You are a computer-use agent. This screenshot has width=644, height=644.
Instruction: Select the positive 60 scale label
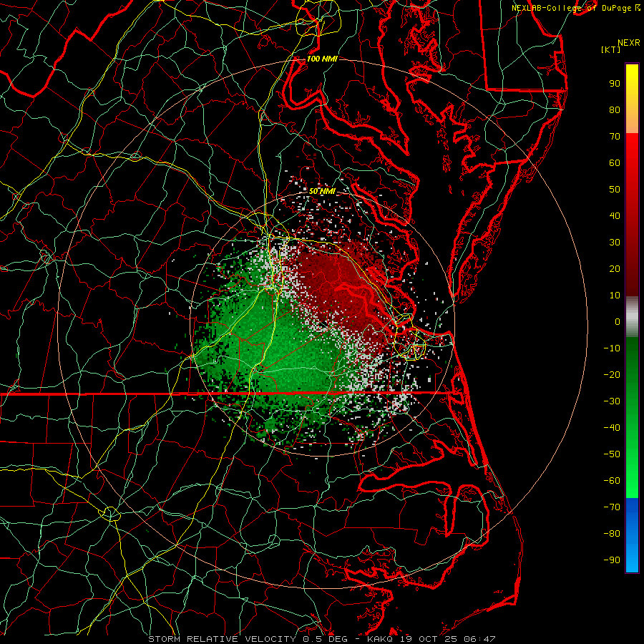(615, 163)
